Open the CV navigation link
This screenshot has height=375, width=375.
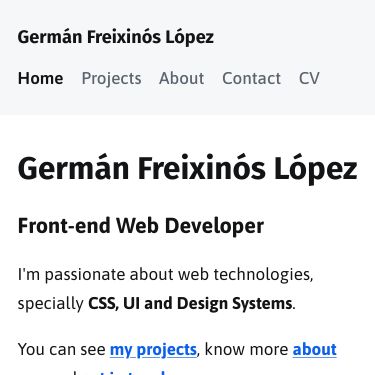(309, 79)
